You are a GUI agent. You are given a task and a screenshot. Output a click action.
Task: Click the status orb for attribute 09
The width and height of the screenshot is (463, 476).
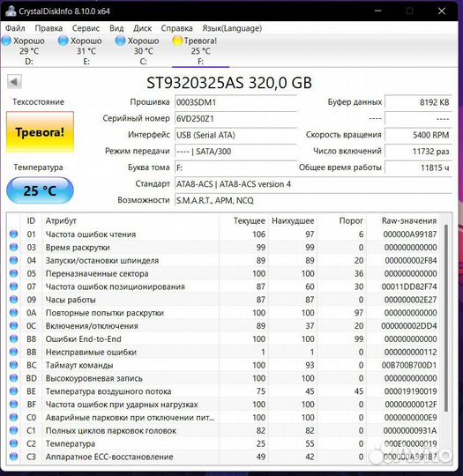(14, 300)
